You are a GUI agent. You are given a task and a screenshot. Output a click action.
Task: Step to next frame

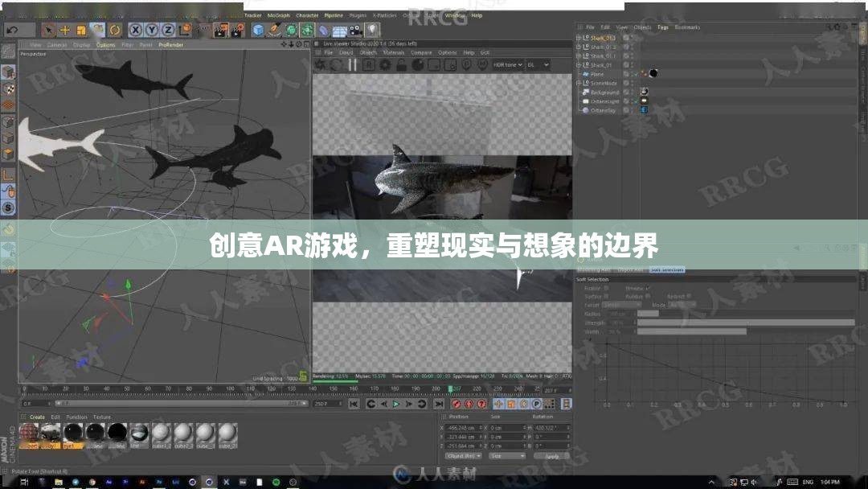click(x=409, y=405)
